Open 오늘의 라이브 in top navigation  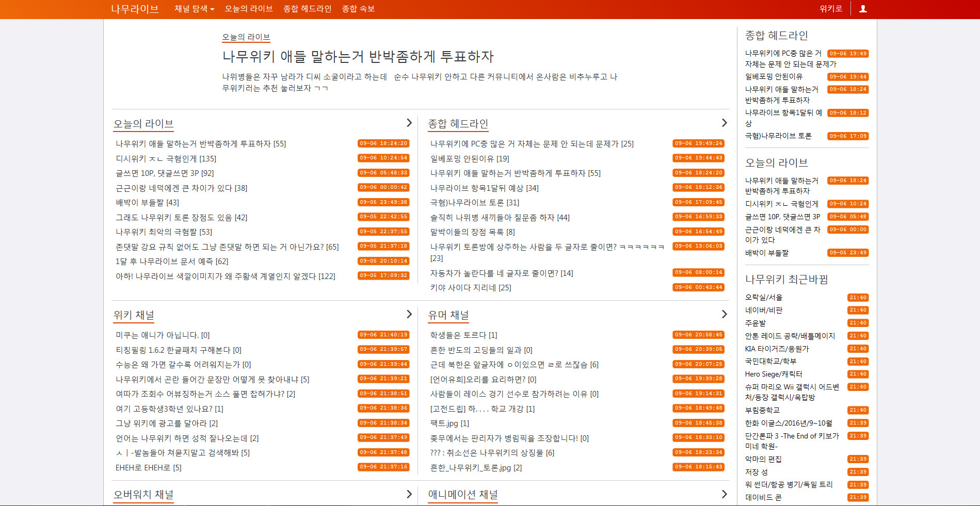[x=249, y=9]
